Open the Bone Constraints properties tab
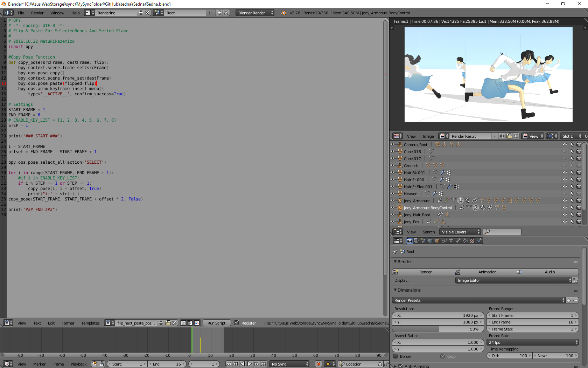588x368 pixels. (465, 241)
